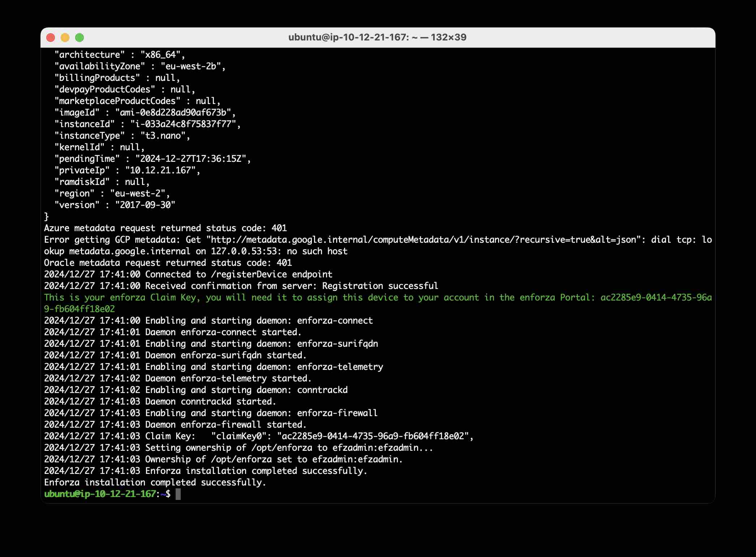Minimize the terminal with yellow button
The width and height of the screenshot is (756, 557).
(x=65, y=38)
